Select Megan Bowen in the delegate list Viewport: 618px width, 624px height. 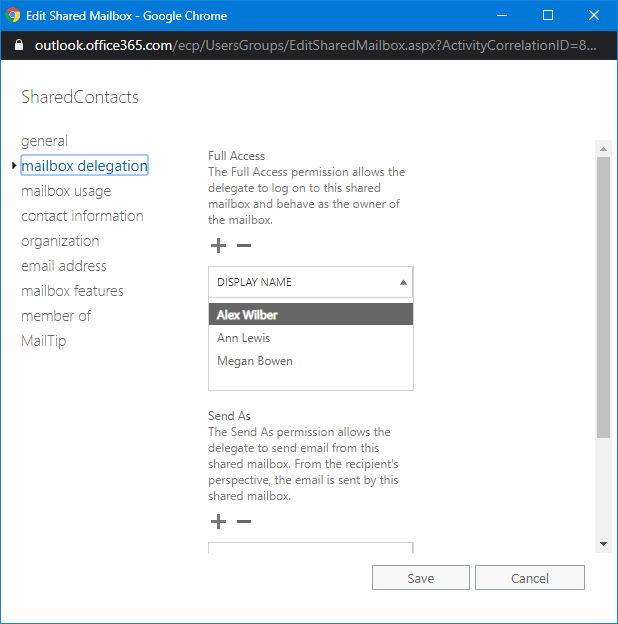pyautogui.click(x=311, y=361)
